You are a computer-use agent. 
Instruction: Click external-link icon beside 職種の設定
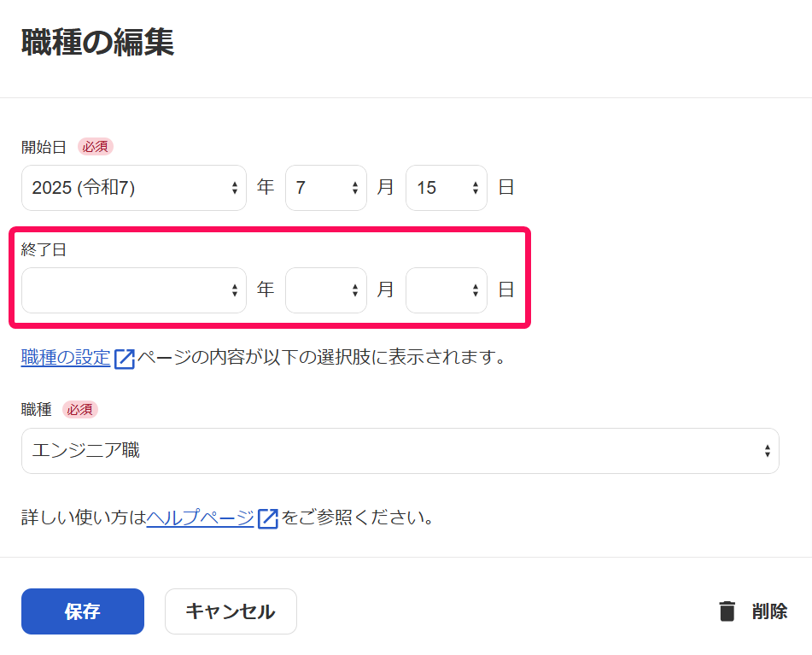pos(125,359)
